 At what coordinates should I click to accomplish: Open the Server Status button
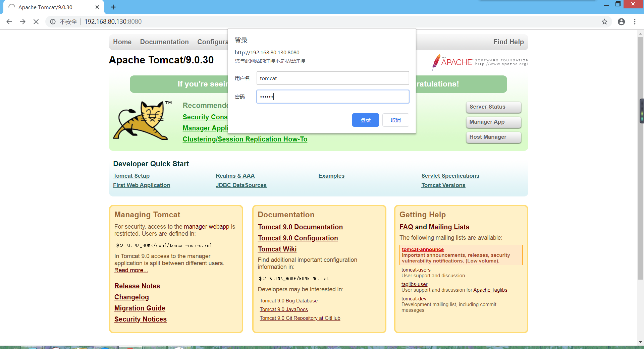tap(493, 107)
